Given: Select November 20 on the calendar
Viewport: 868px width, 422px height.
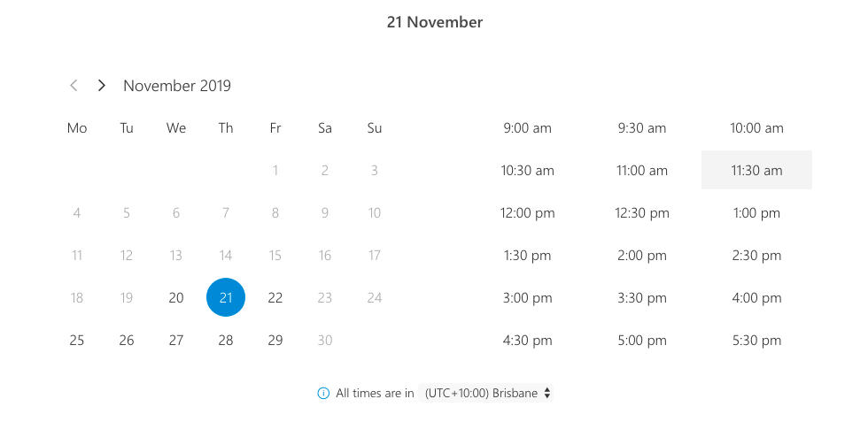Looking at the screenshot, I should pyautogui.click(x=176, y=297).
